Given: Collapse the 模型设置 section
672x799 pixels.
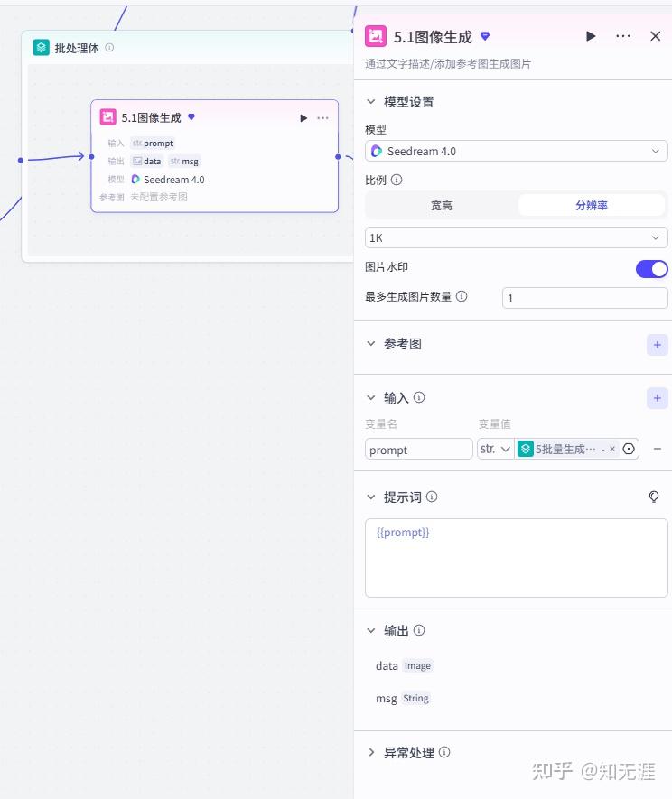Looking at the screenshot, I should (371, 102).
